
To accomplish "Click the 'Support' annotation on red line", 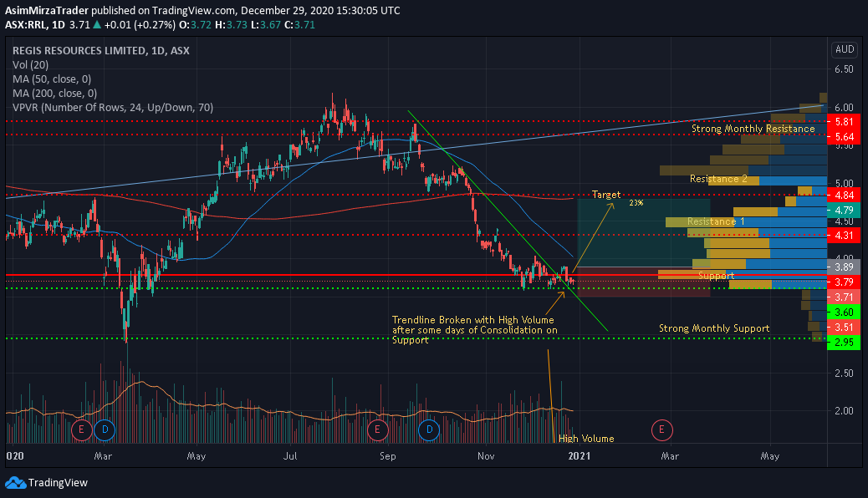I will [x=717, y=276].
